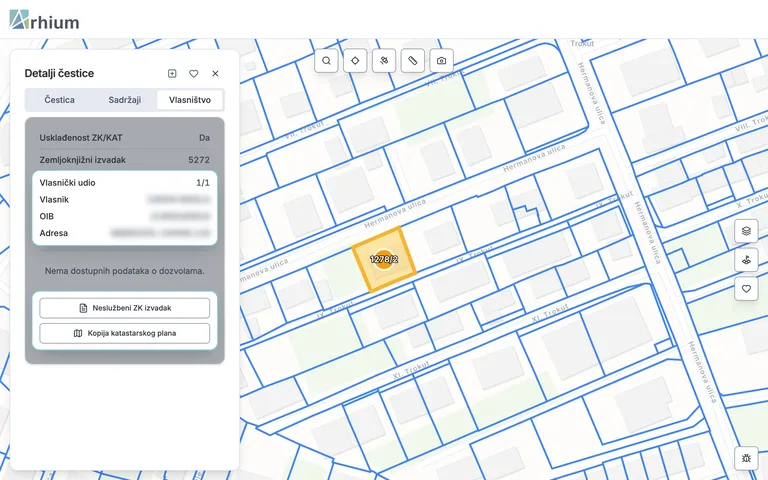Click the 'Nema dostupnih podataka o dozvolama.' message

(x=124, y=271)
